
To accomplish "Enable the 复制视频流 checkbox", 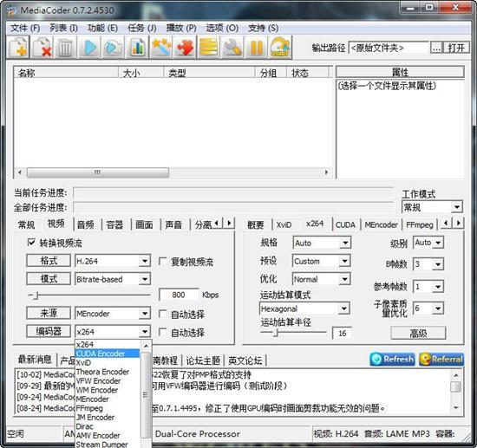I will click(163, 262).
